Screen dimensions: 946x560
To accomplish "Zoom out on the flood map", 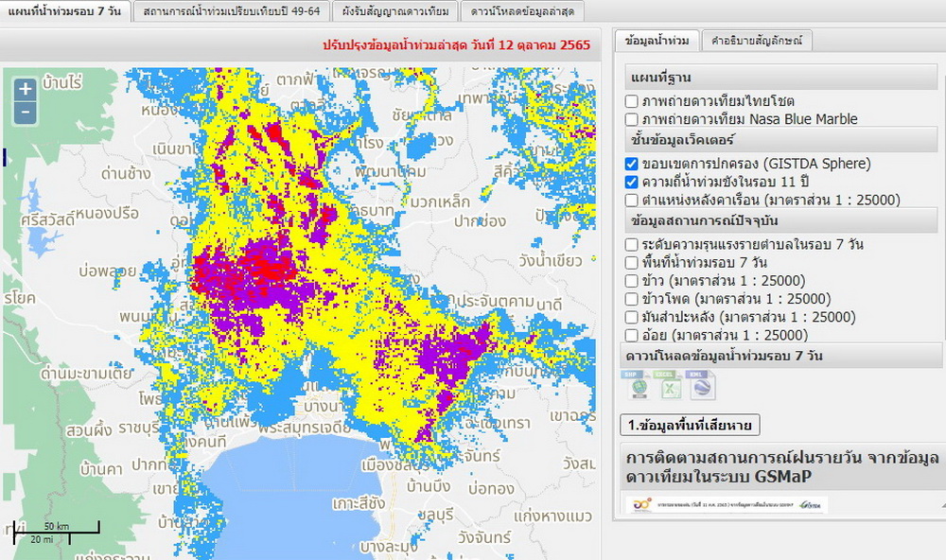I will click(x=25, y=112).
